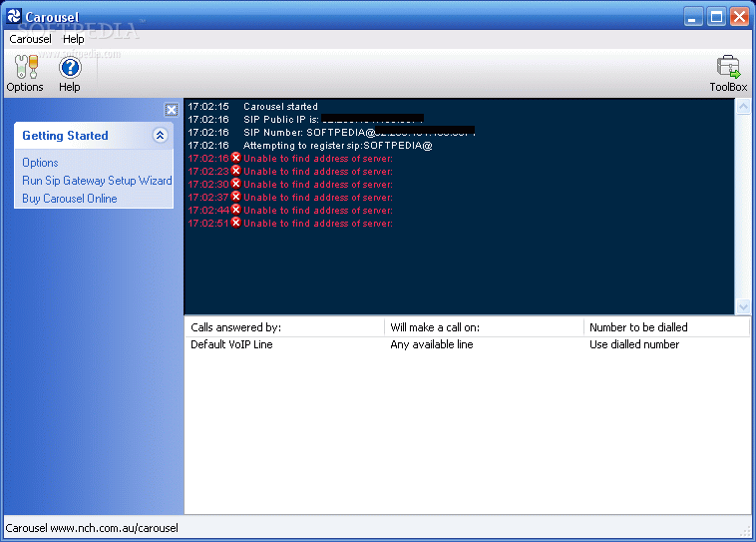
Task: Click the error icon at 17:02:44
Action: [235, 210]
